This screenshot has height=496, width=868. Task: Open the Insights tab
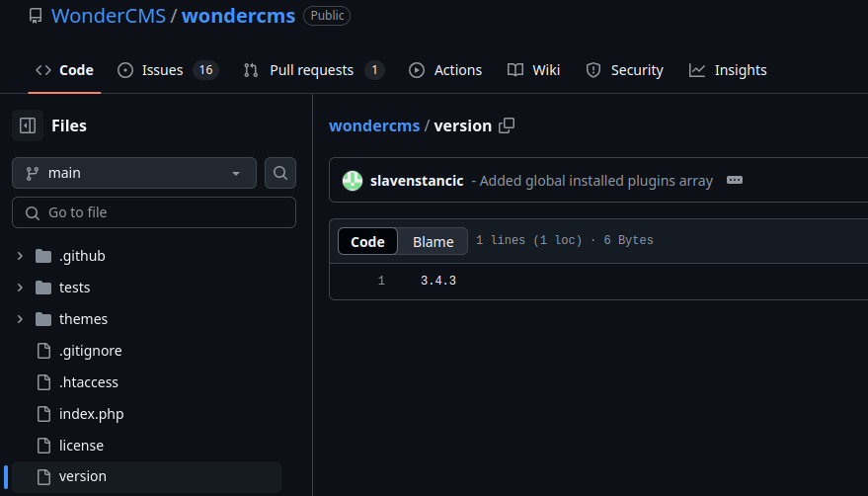pos(728,70)
